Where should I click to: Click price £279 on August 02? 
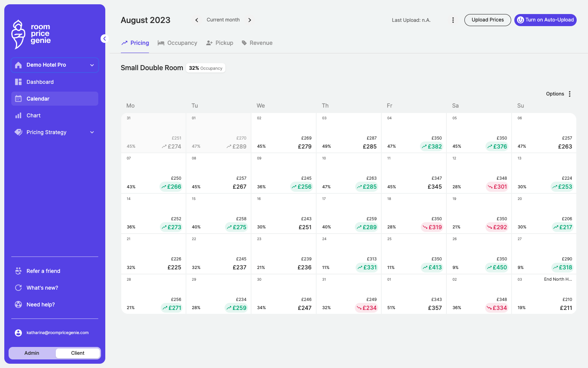(x=305, y=147)
